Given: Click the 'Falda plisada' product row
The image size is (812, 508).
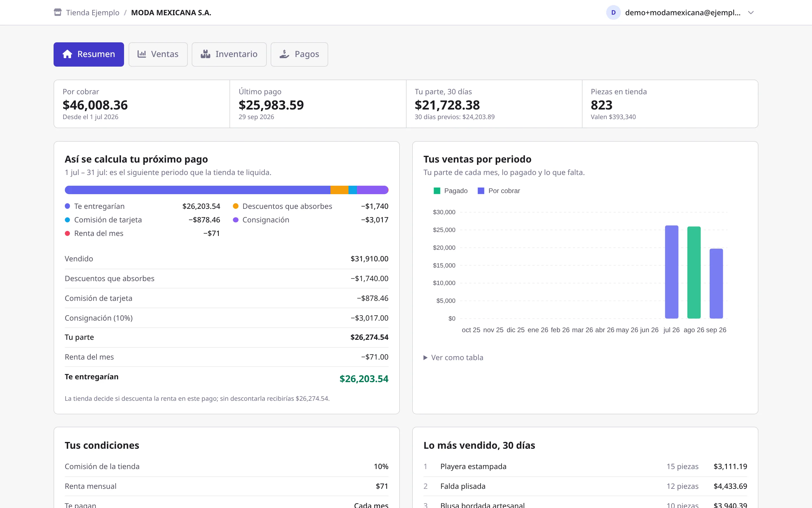Looking at the screenshot, I should click(585, 486).
